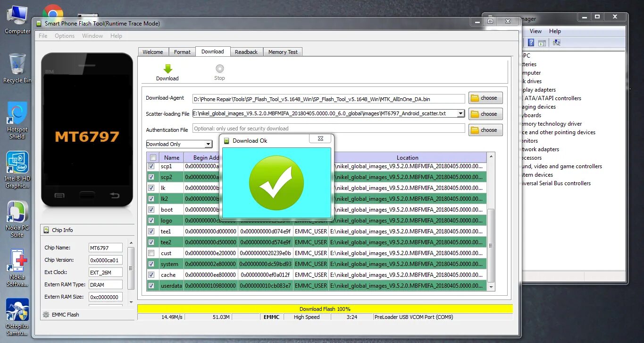Viewport: 644px width, 343px height.
Task: Click choose button for Download-Agent
Action: point(485,98)
